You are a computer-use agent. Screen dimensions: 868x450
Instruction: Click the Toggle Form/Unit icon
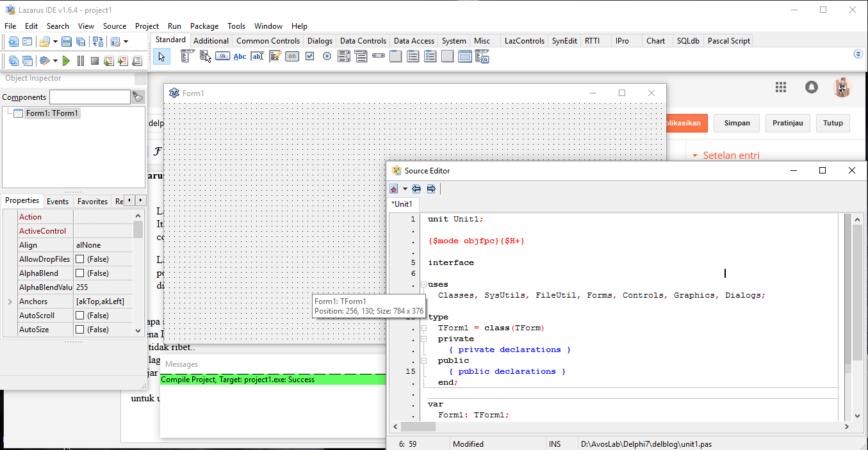coord(97,42)
